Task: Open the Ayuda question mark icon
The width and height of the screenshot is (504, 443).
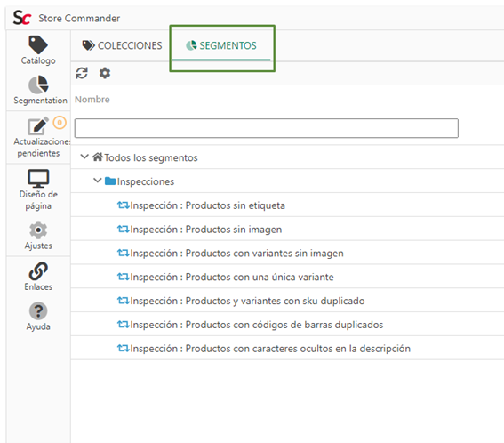Action: pos(38,310)
